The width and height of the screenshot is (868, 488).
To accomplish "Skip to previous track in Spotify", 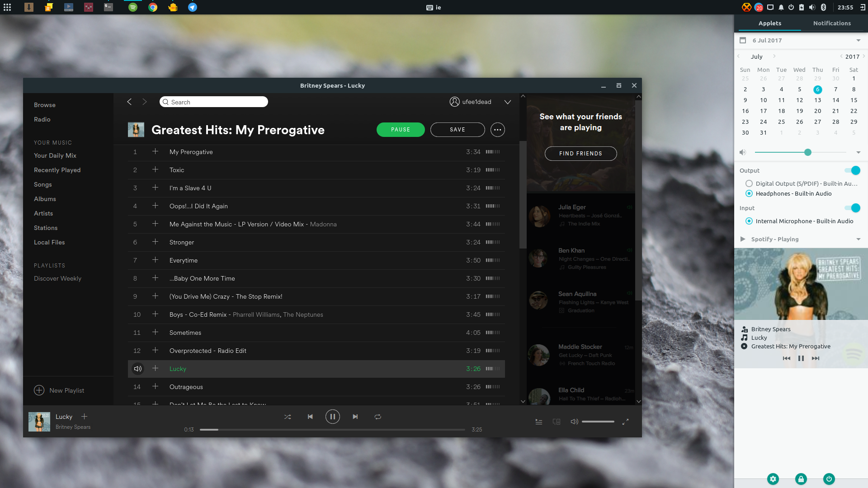I will pyautogui.click(x=310, y=417).
